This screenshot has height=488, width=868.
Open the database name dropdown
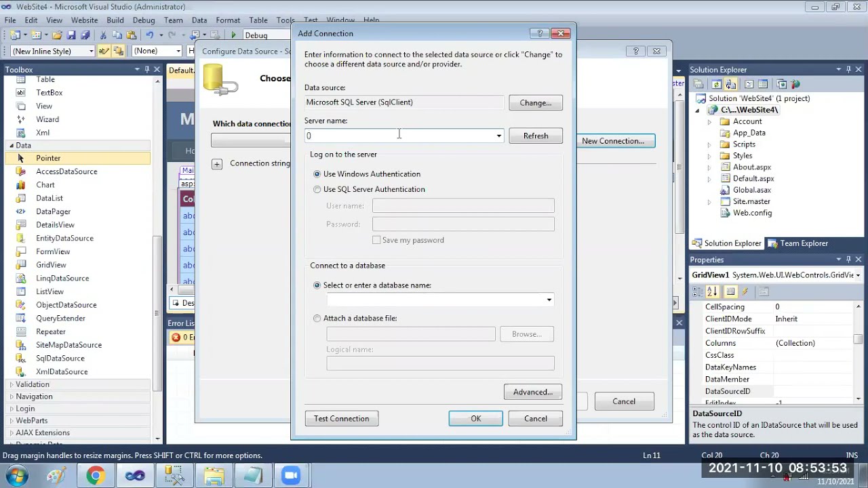point(549,300)
